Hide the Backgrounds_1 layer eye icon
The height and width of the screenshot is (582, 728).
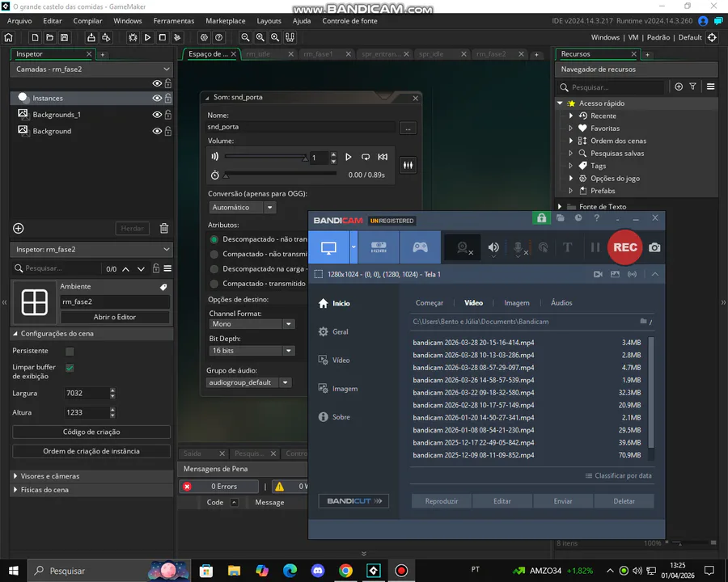(157, 115)
